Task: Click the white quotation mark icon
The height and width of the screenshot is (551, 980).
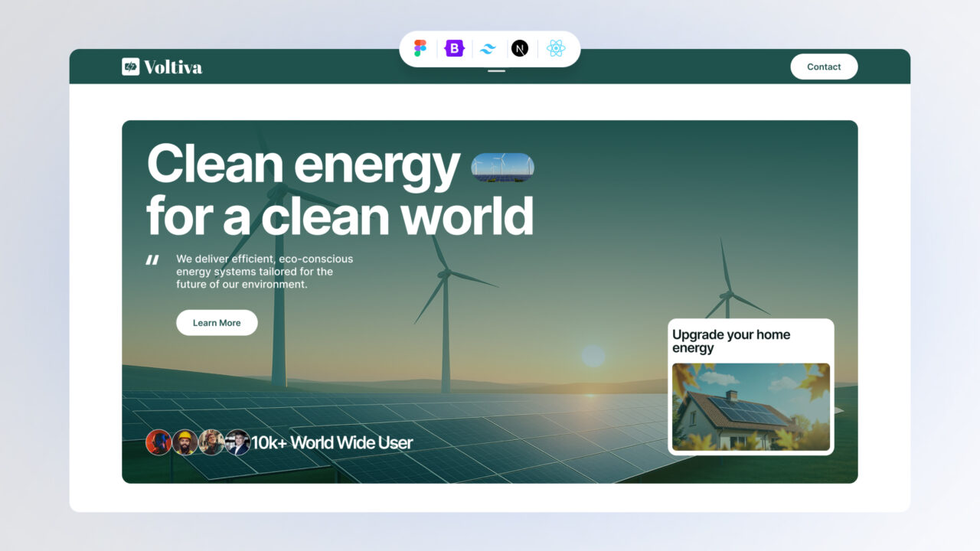Action: 152,260
